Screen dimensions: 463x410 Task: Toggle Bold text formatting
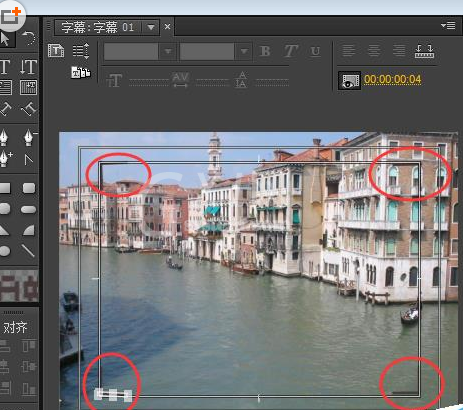pos(265,51)
